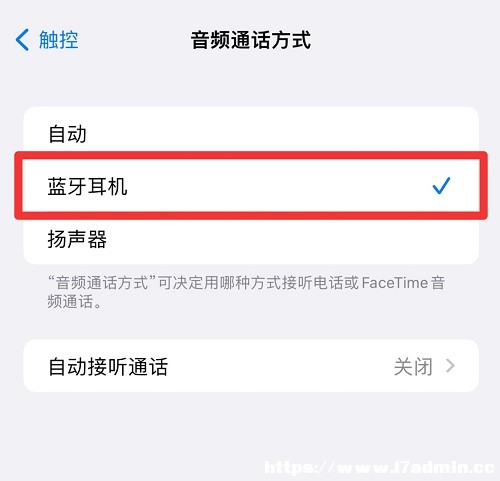Screen dimensions: 500x481
Task: Click empty space right of 自动 row
Action: 283,133
